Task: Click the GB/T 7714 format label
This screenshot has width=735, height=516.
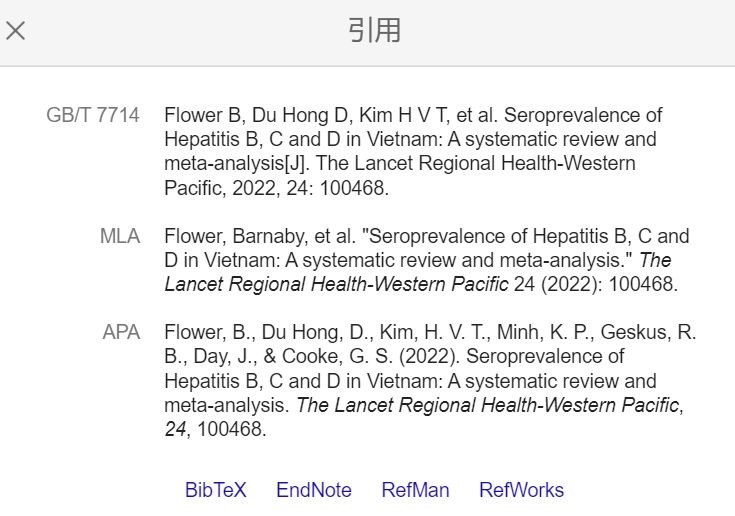Action: tap(93, 115)
